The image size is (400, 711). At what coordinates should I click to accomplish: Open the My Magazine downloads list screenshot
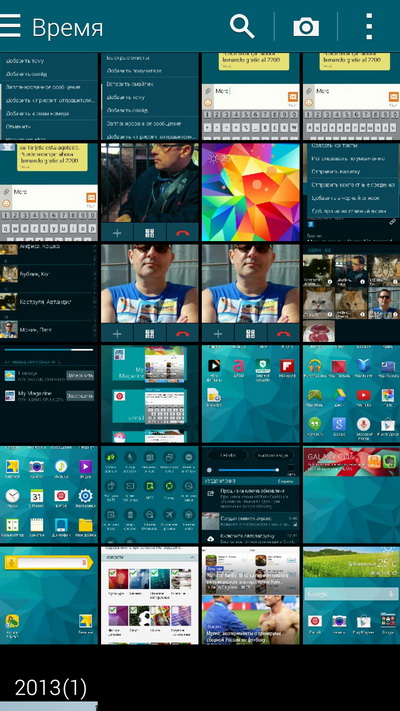click(x=49, y=394)
